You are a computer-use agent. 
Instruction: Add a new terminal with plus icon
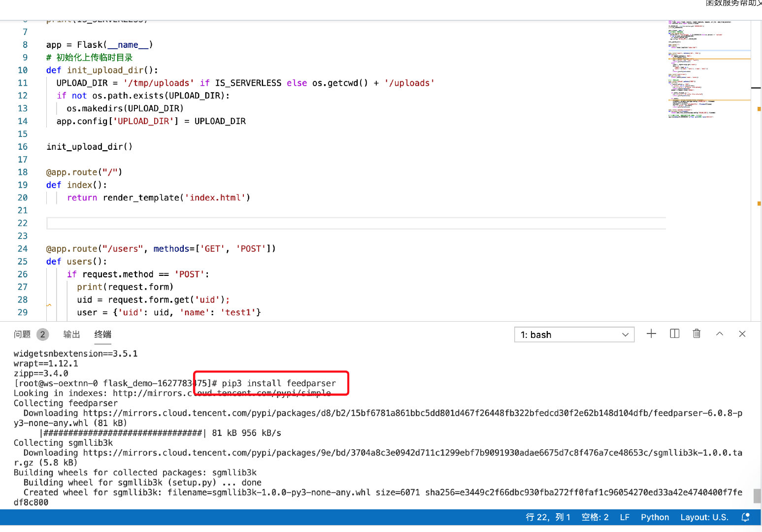[651, 333]
